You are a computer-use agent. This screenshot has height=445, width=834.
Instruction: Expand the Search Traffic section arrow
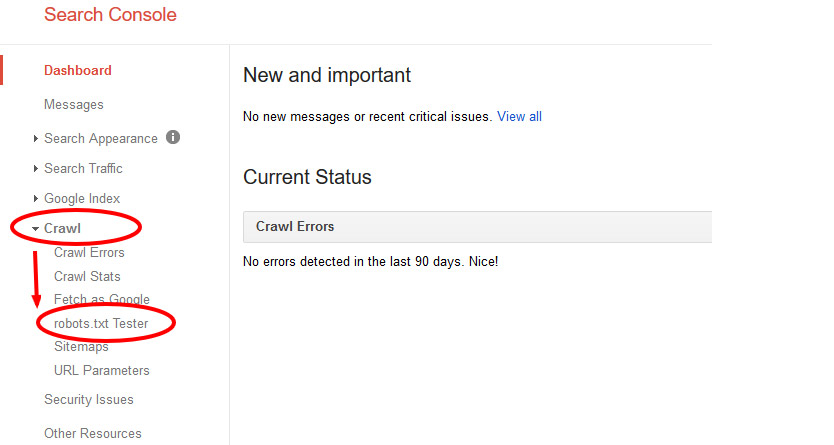pyautogui.click(x=35, y=169)
